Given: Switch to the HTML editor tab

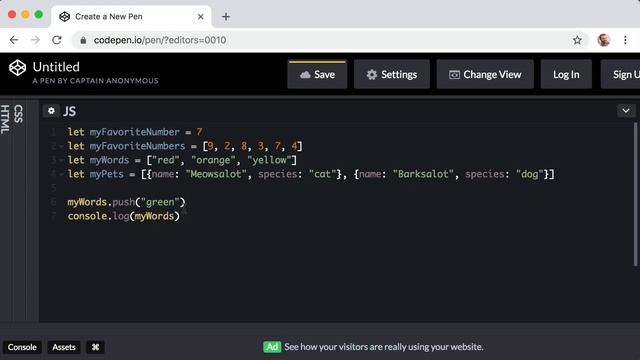Looking at the screenshot, I should point(5,119).
